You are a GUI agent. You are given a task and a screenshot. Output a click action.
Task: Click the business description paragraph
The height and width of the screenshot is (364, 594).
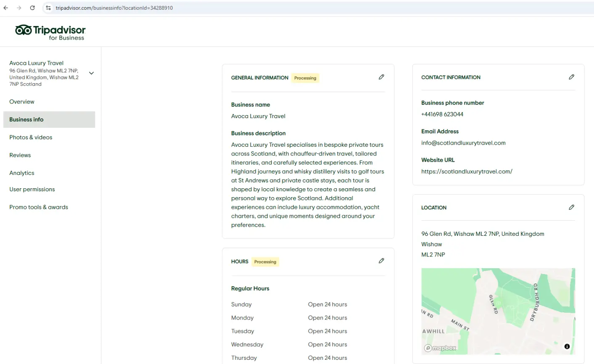[x=308, y=185]
